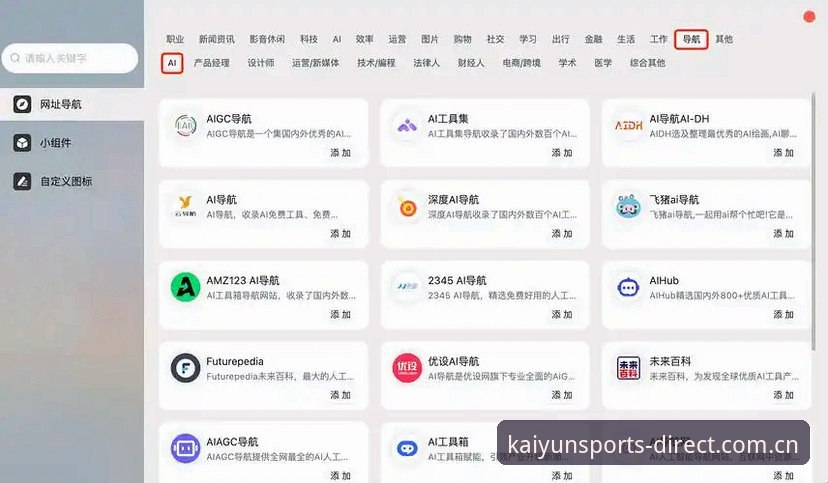This screenshot has width=828, height=483.
Task: Click the AI工具集 purple icon
Action: (x=407, y=126)
